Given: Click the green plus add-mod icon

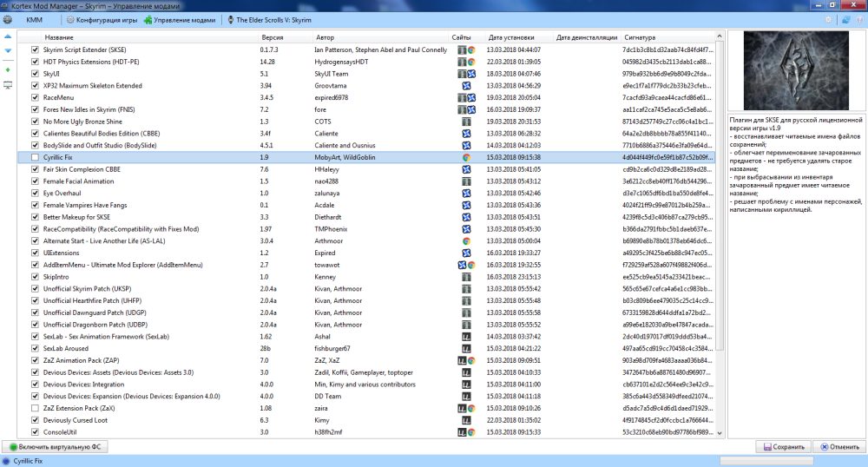Looking at the screenshot, I should point(8,69).
